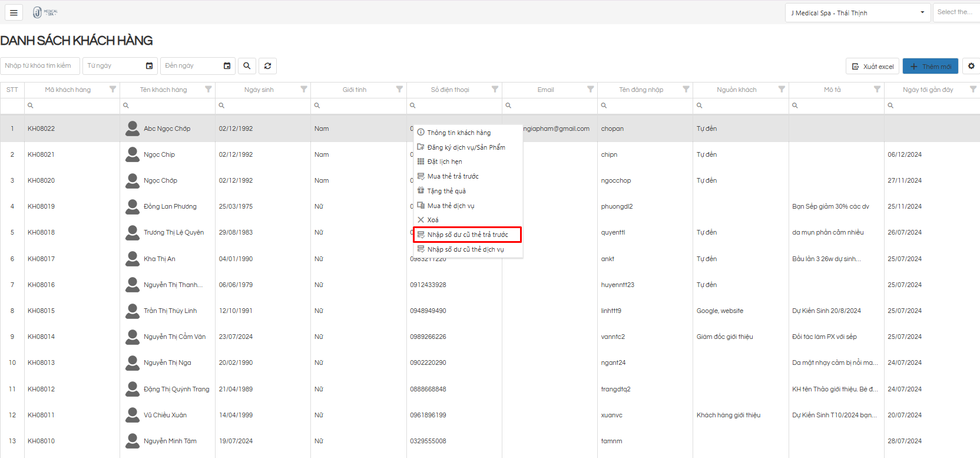The image size is (980, 458).
Task: Click the keyword search input field
Action: pos(40,66)
